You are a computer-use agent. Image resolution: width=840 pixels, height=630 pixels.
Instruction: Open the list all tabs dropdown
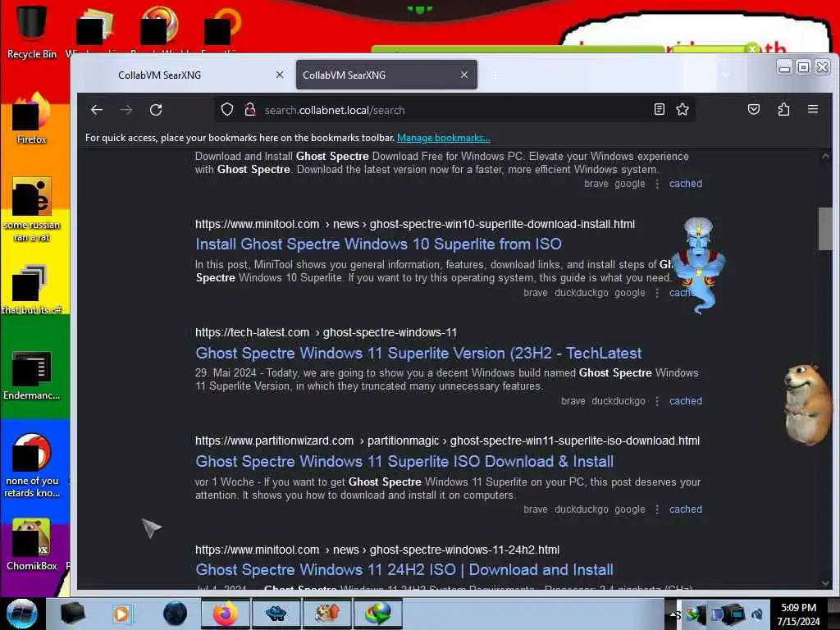[x=725, y=75]
